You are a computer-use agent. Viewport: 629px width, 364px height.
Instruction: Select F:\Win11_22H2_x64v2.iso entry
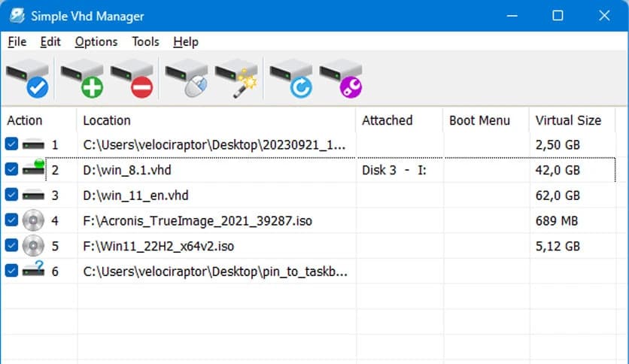(x=159, y=246)
